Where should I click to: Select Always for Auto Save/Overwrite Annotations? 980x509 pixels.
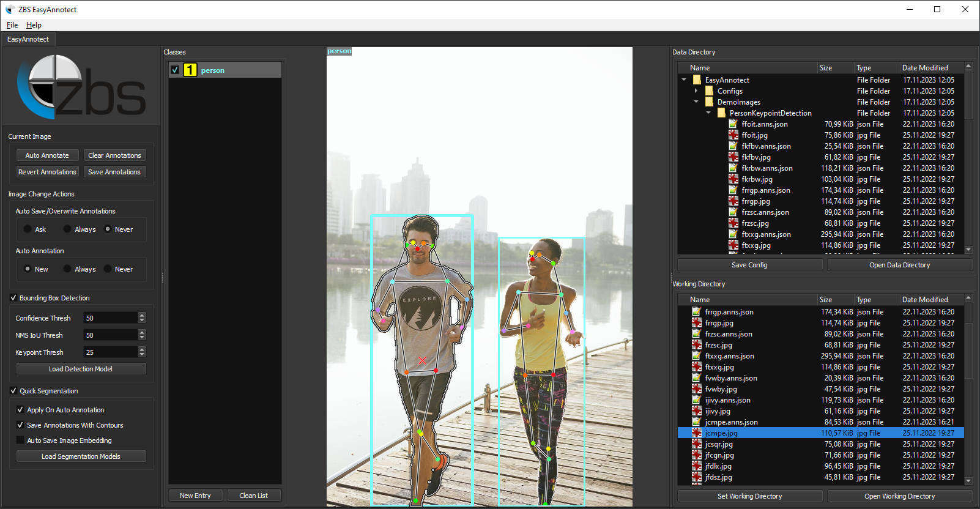click(x=67, y=229)
